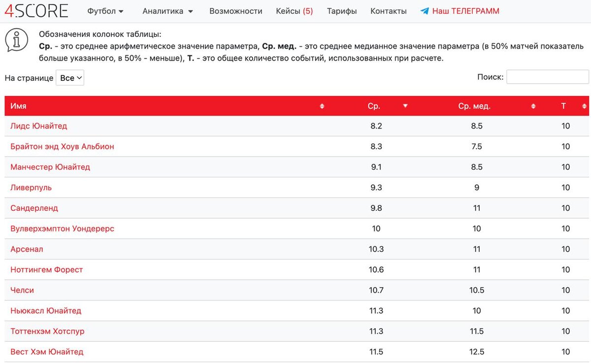The width and height of the screenshot is (591, 364).
Task: Open the Челси team link
Action: point(22,291)
